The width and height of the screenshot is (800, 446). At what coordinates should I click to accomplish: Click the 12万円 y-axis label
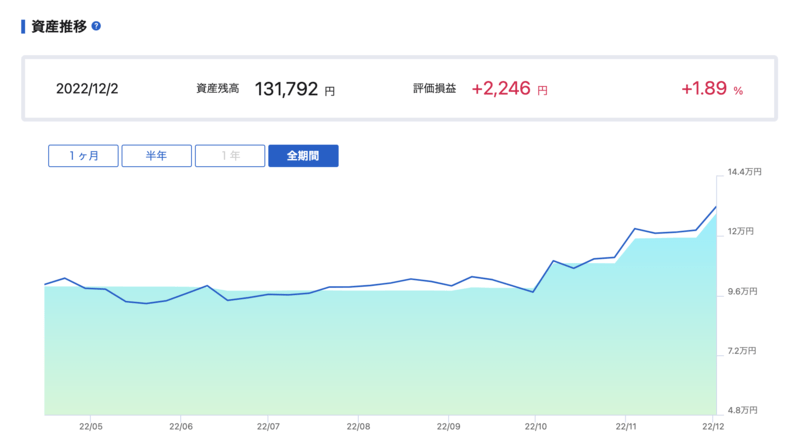pyautogui.click(x=740, y=231)
